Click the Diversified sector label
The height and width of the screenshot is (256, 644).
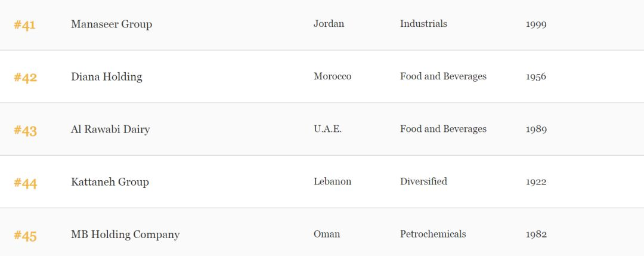[423, 181]
